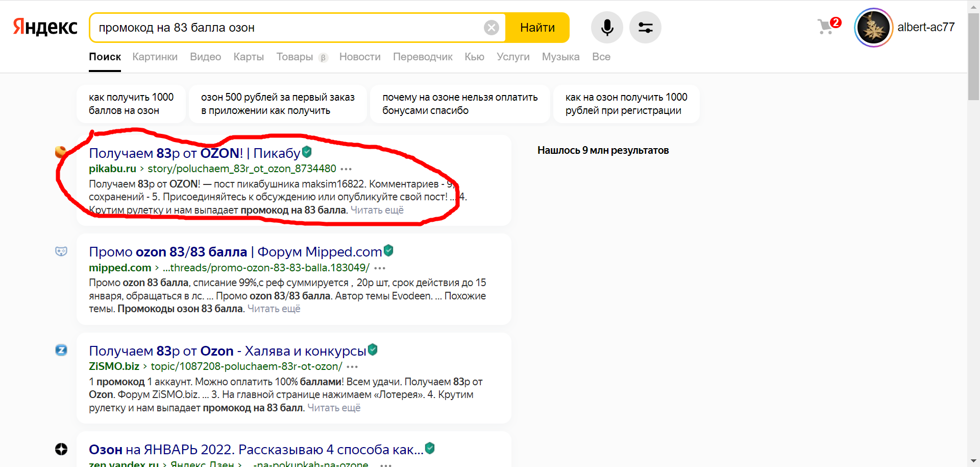Open the topic/1087208-poluchaem-83r-ot-ozon path link
The image size is (980, 467).
(247, 366)
